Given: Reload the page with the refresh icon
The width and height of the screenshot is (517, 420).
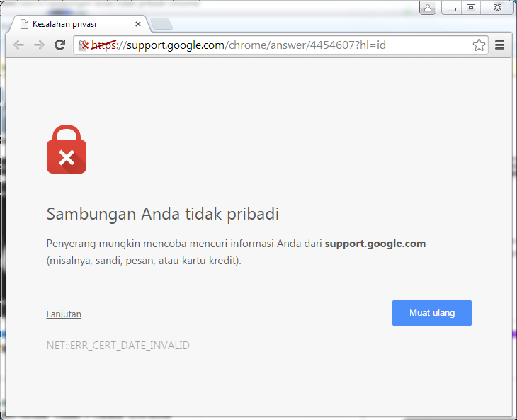Looking at the screenshot, I should pos(59,45).
